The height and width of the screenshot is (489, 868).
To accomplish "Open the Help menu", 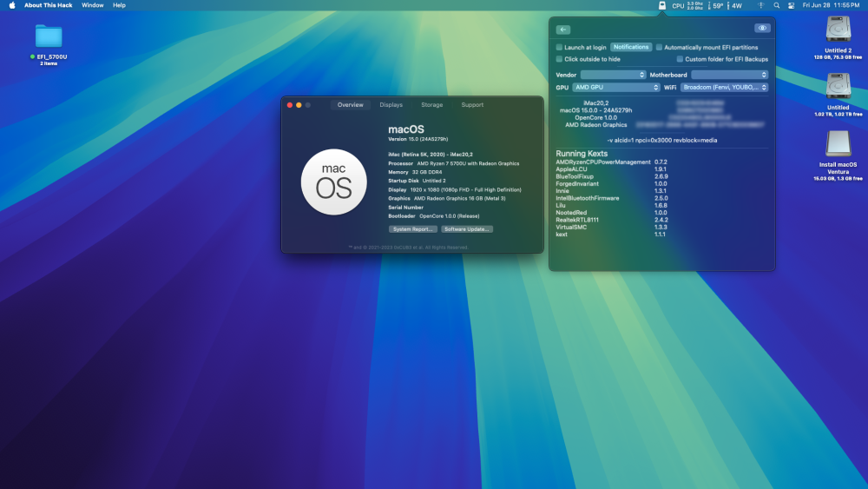I will pyautogui.click(x=119, y=5).
